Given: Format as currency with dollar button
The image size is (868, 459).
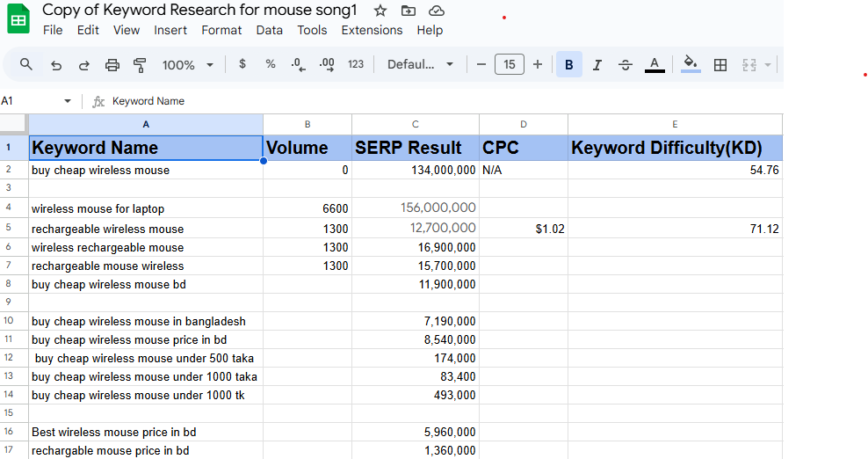Looking at the screenshot, I should click(242, 64).
